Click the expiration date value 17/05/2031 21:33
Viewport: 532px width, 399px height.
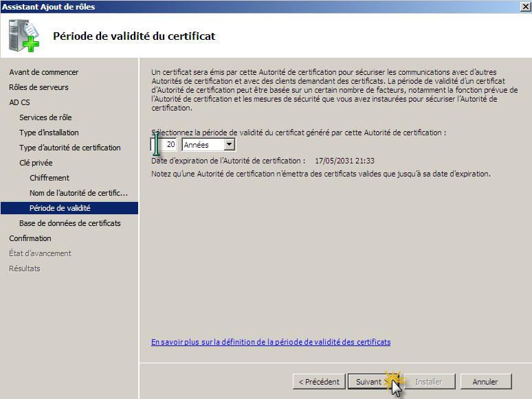(345, 161)
